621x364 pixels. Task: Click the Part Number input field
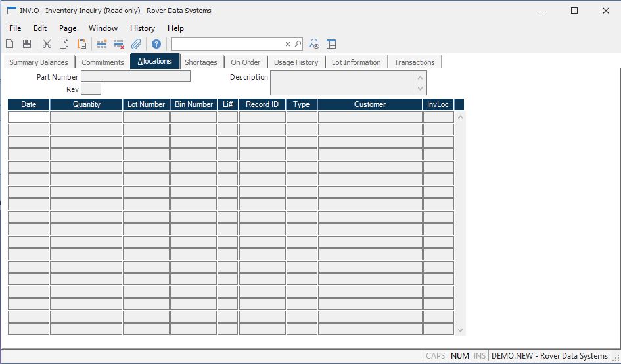coord(135,77)
